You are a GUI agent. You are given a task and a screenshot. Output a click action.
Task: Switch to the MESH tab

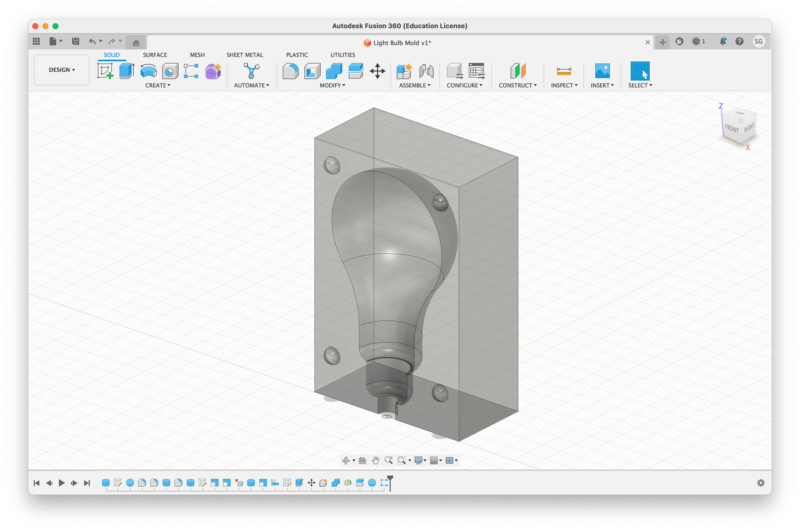[197, 55]
